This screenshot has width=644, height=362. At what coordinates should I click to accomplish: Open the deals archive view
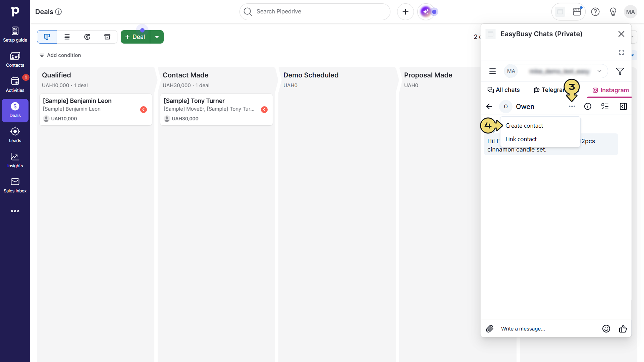[x=107, y=37]
